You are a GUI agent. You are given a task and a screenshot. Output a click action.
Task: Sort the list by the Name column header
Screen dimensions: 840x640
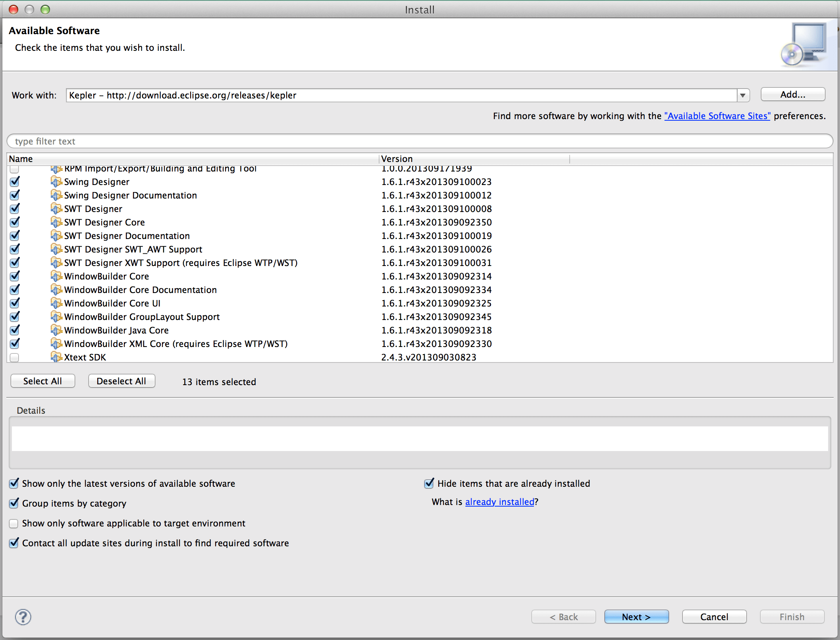[x=21, y=159]
